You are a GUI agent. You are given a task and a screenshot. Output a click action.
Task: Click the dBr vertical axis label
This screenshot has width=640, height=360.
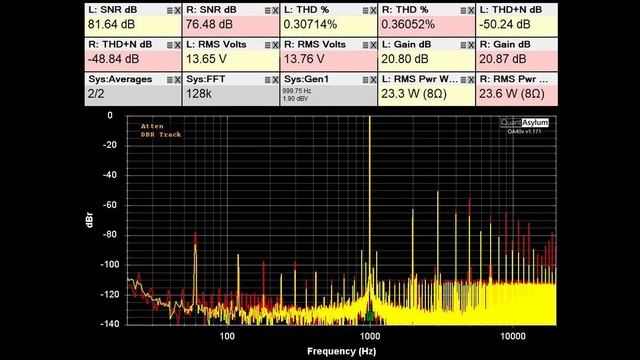[90, 220]
